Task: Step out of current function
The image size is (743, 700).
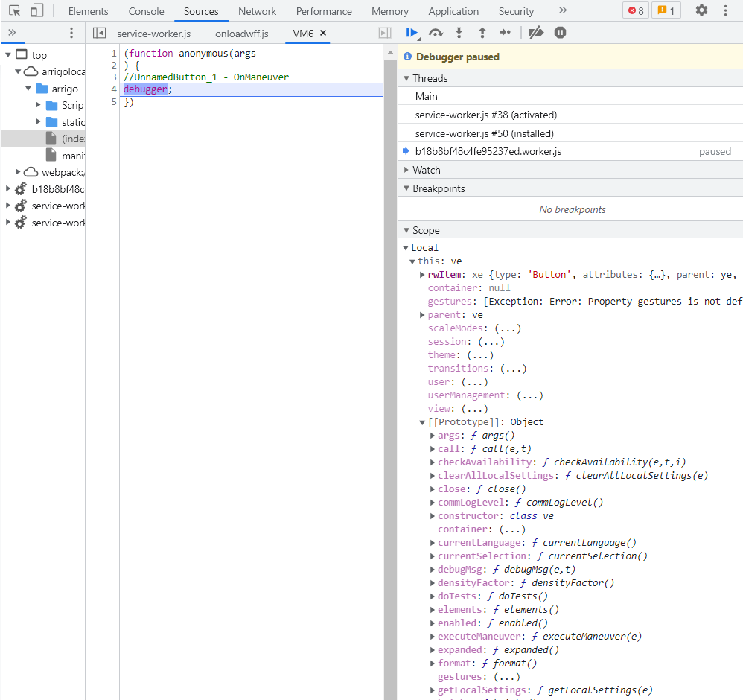Action: click(482, 33)
